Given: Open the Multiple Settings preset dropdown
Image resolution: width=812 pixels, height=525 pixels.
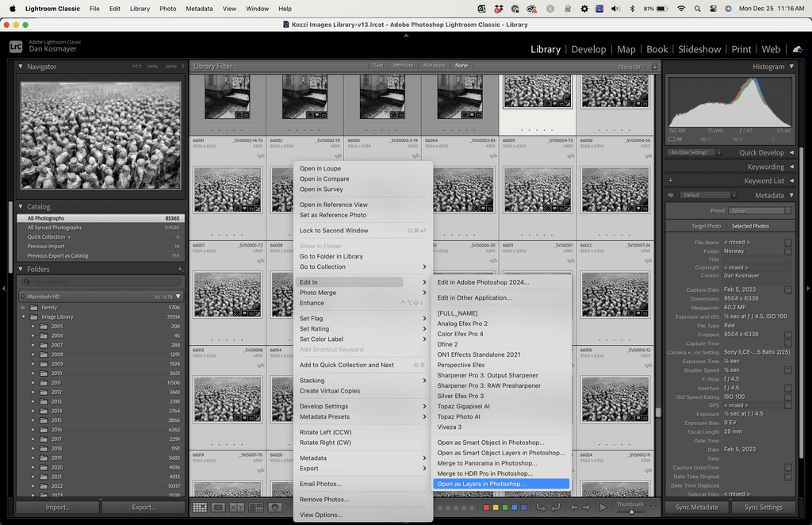Looking at the screenshot, I should [694, 152].
